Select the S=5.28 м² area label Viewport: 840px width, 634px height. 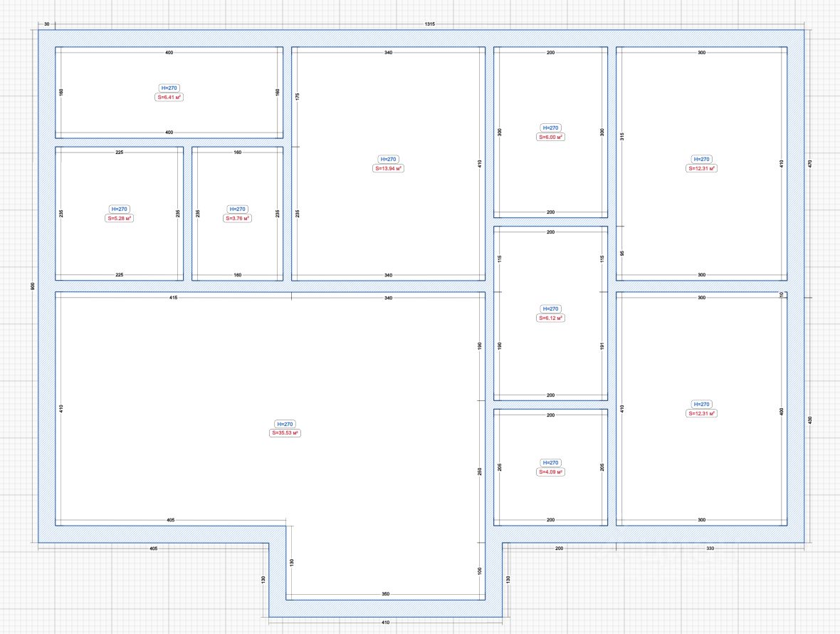120,219
